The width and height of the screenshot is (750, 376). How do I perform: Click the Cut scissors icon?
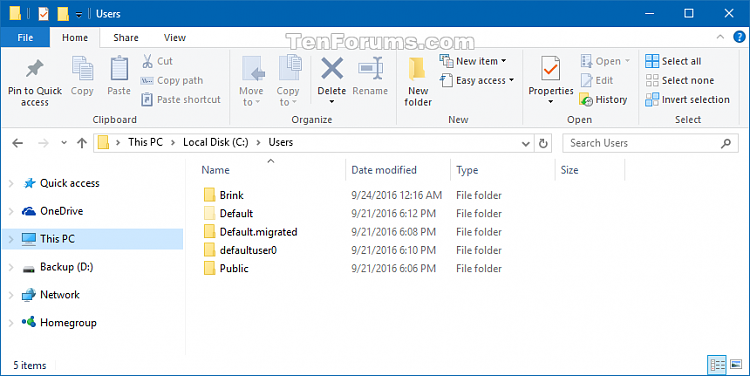click(147, 61)
